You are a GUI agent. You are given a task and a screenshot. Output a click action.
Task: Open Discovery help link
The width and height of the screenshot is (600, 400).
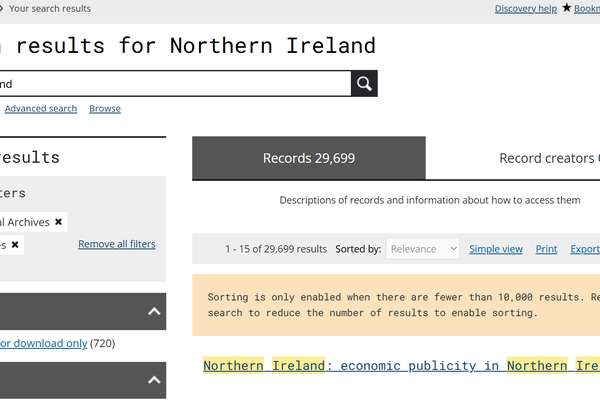(x=526, y=8)
